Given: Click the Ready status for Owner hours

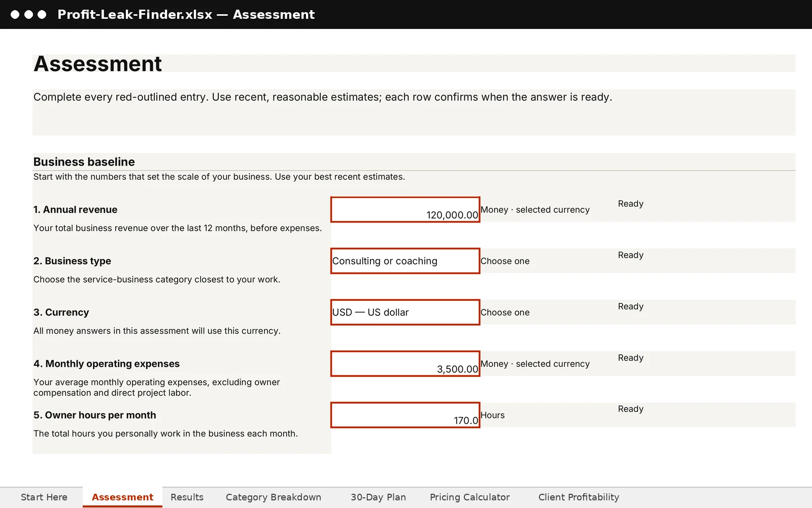Looking at the screenshot, I should coord(630,409).
